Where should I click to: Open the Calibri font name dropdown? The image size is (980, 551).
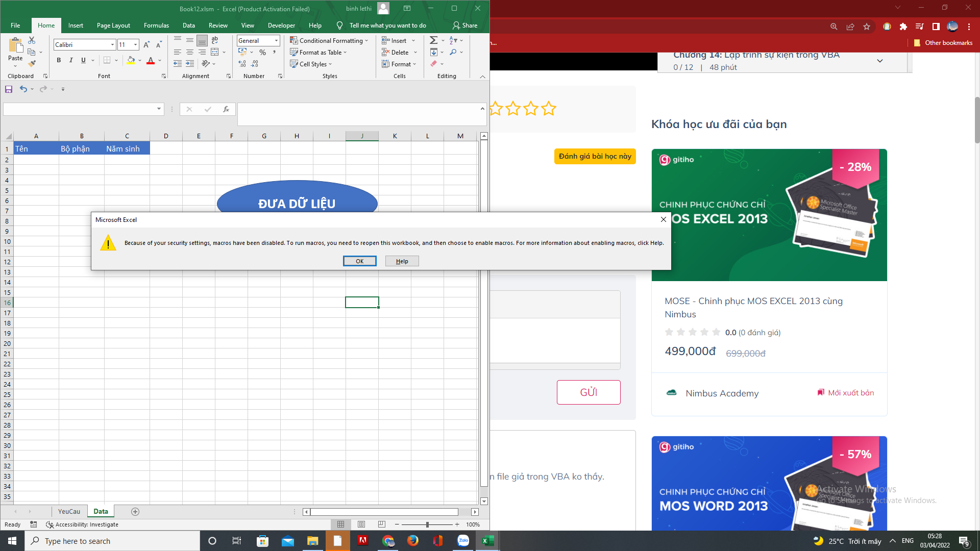pyautogui.click(x=112, y=45)
